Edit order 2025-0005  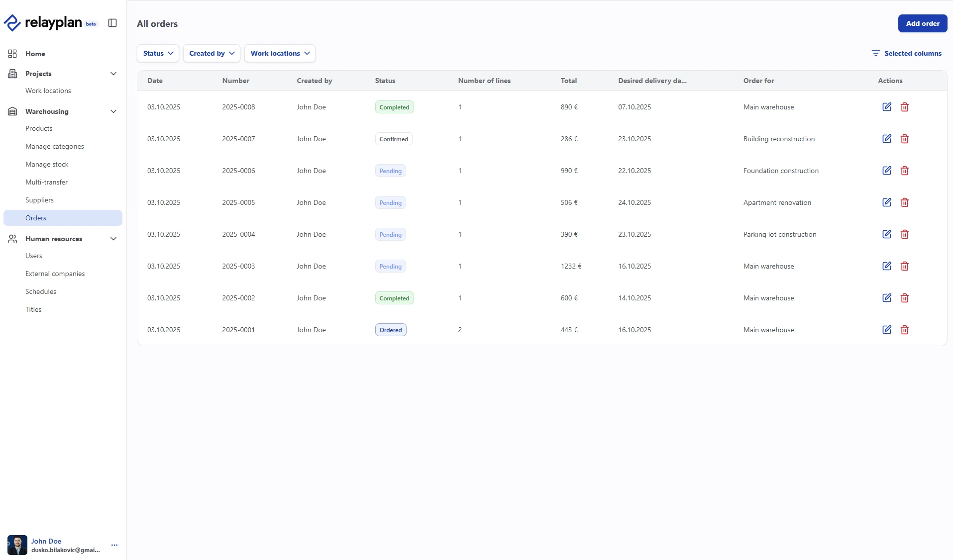(x=887, y=202)
